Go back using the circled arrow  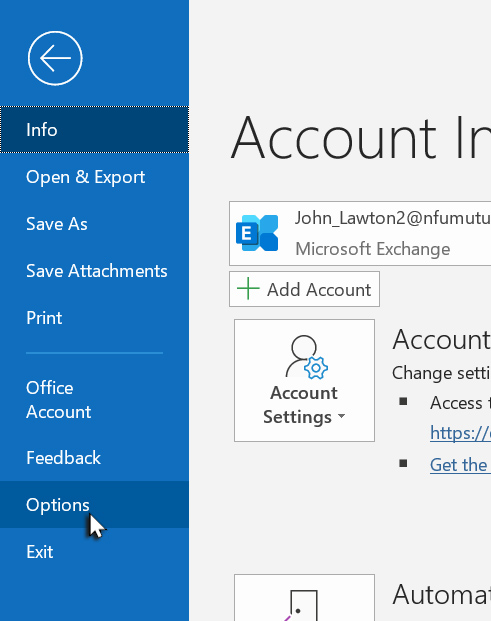tap(55, 58)
